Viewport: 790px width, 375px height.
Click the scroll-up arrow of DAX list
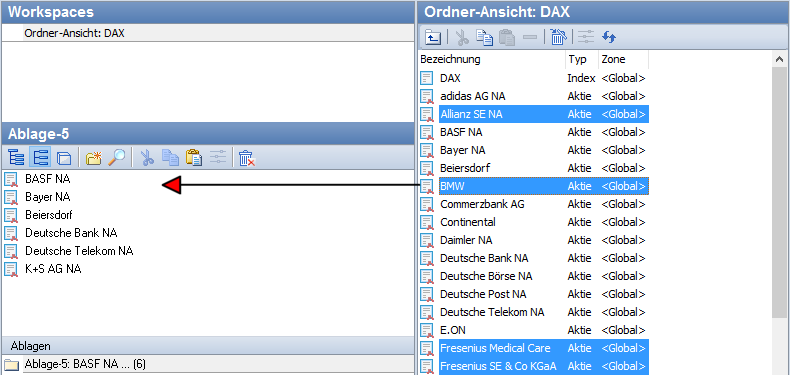(x=780, y=59)
